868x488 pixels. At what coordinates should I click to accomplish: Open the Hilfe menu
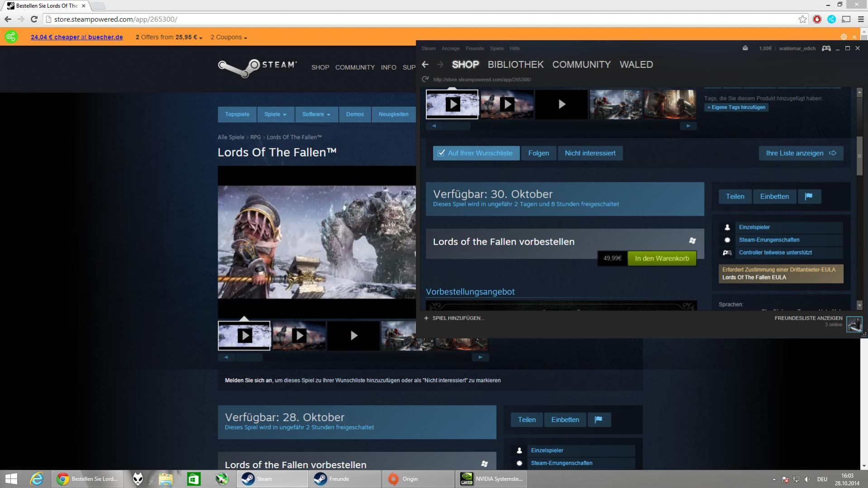(x=515, y=48)
